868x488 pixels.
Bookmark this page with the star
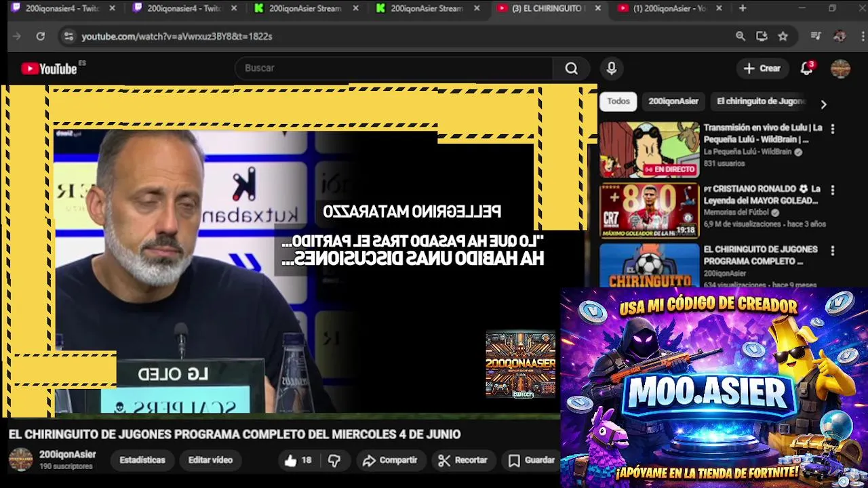coord(783,37)
